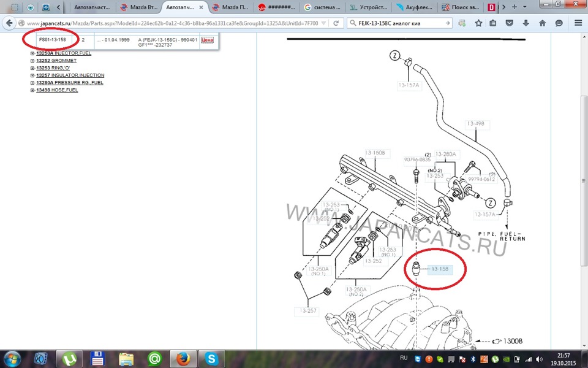Click the Pocket save icon
The image size is (588, 368).
click(509, 23)
